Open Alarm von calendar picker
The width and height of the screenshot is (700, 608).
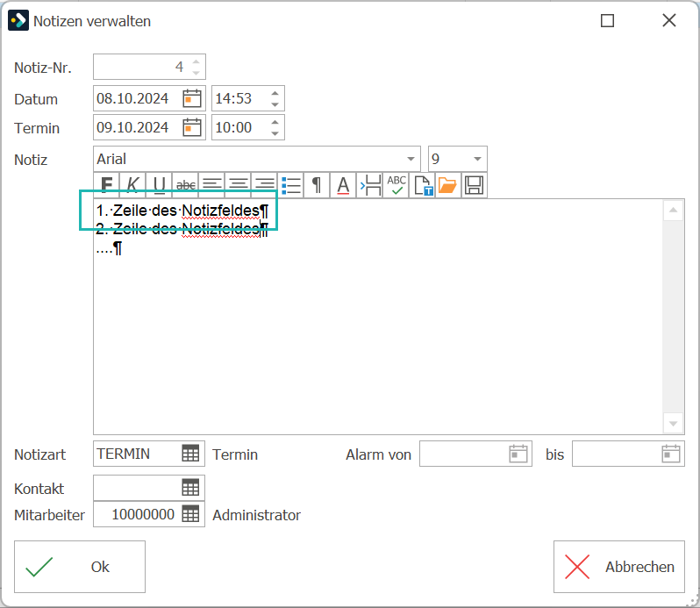click(518, 454)
